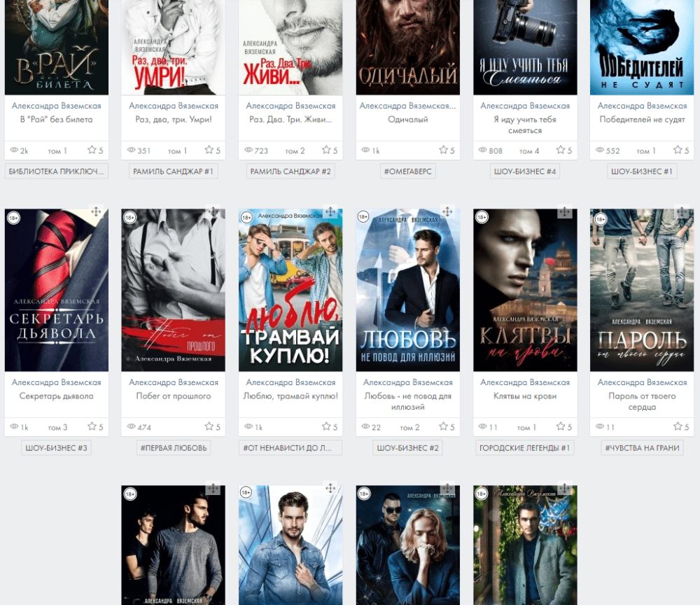Screen dimensions: 700x605
Task: Open the #ОМЕГАВЕРС tag
Action: pos(407,172)
